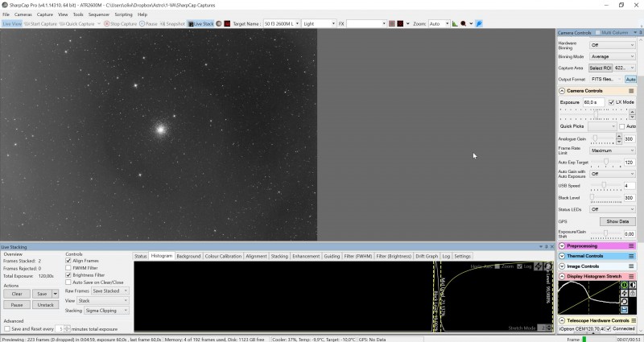Open the File menu
The width and height of the screenshot is (644, 342).
point(6,14)
